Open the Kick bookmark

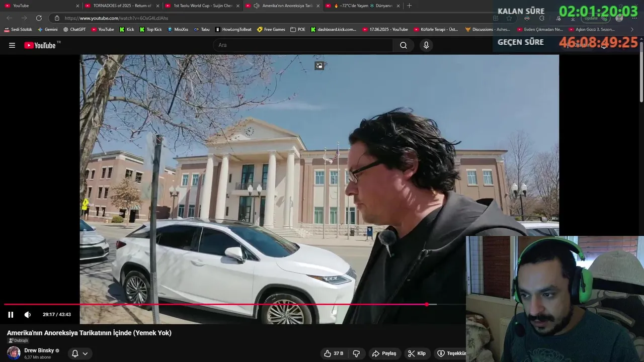[127, 29]
